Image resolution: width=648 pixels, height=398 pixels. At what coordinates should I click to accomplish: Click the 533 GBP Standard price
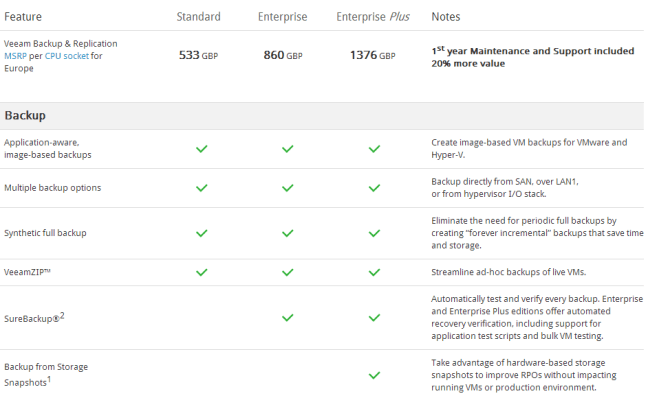click(x=198, y=55)
